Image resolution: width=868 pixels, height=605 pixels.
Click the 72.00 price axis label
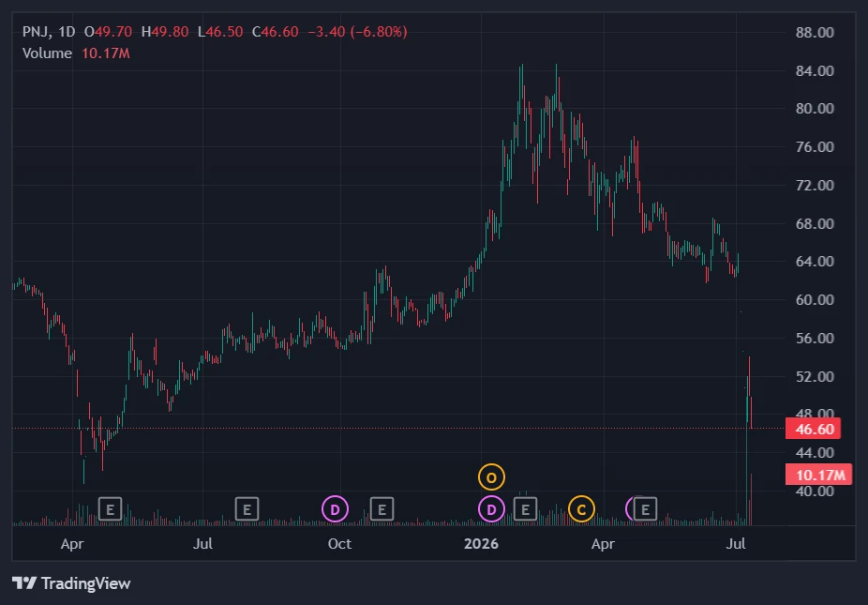pyautogui.click(x=815, y=185)
